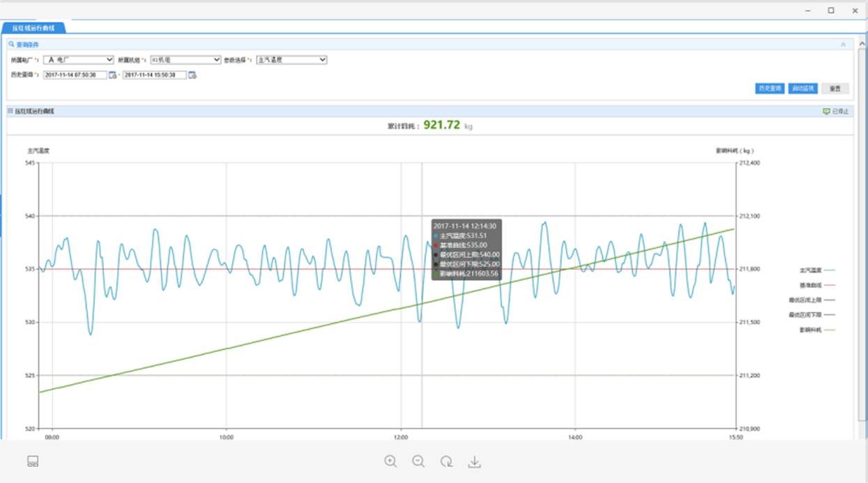The image size is (868, 483).
Task: Open the 所属机组 dropdown
Action: (x=185, y=60)
